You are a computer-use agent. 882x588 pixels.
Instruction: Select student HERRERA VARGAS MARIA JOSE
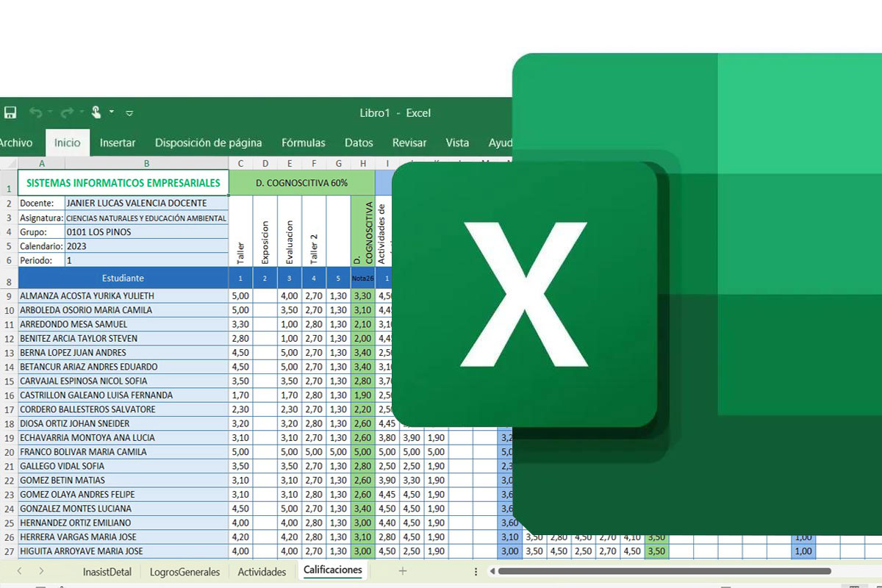click(x=123, y=537)
